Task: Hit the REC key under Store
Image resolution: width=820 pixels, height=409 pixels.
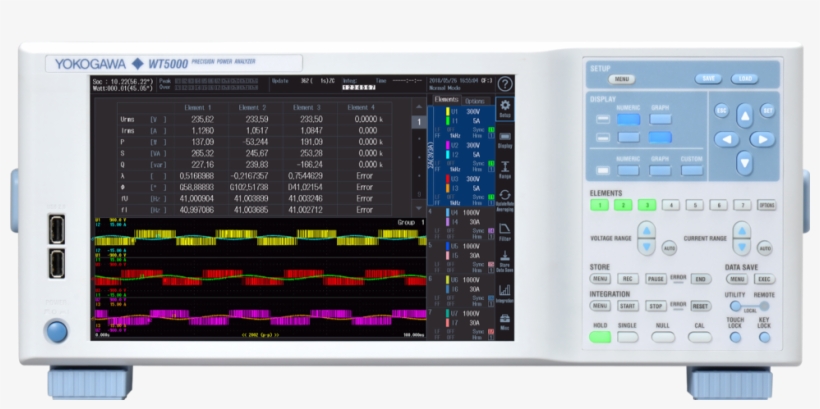Action: tap(628, 279)
